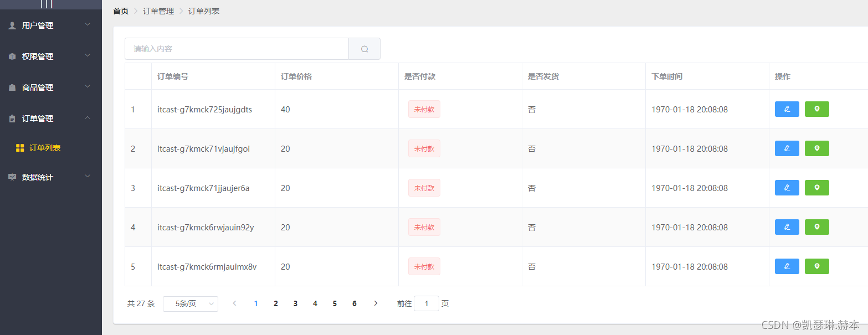
Task: Open the 5条/页 page size dropdown
Action: pos(191,303)
